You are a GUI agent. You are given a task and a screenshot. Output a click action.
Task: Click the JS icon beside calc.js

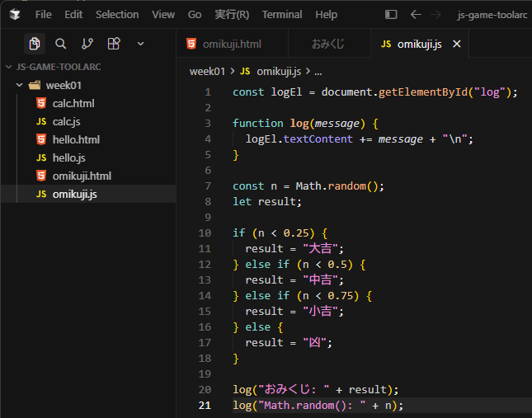(41, 121)
